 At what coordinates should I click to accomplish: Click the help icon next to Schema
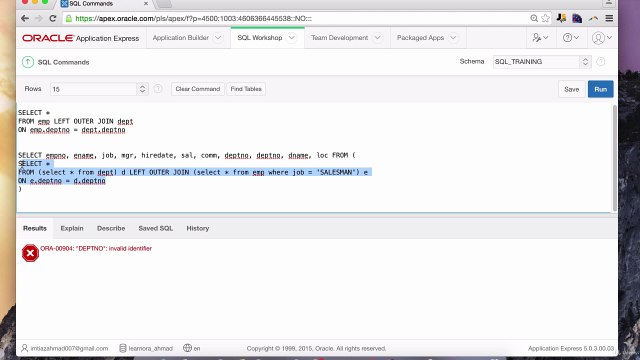click(600, 62)
